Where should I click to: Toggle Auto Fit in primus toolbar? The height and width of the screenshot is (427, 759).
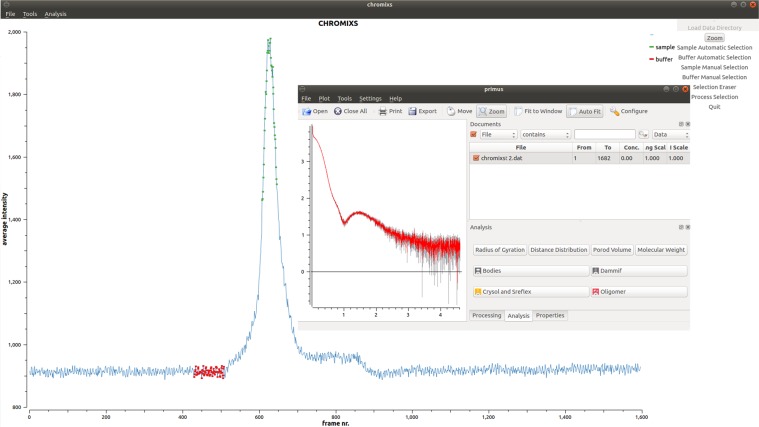[585, 111]
